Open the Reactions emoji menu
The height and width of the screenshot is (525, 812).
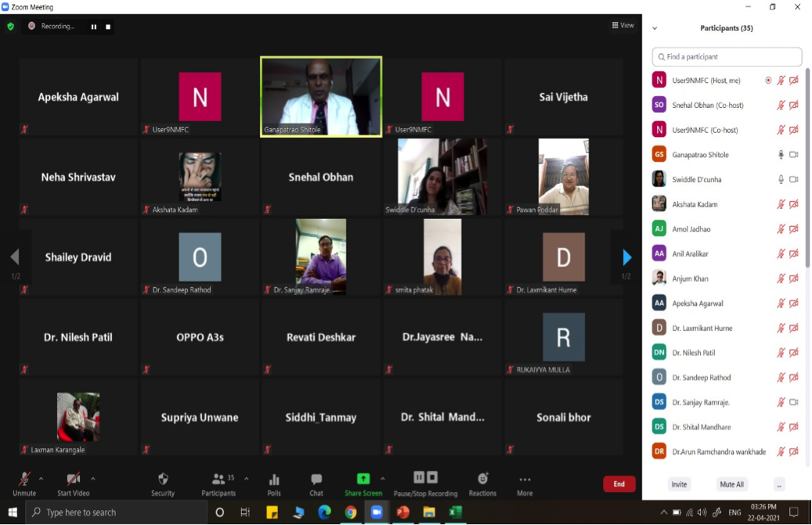click(482, 479)
